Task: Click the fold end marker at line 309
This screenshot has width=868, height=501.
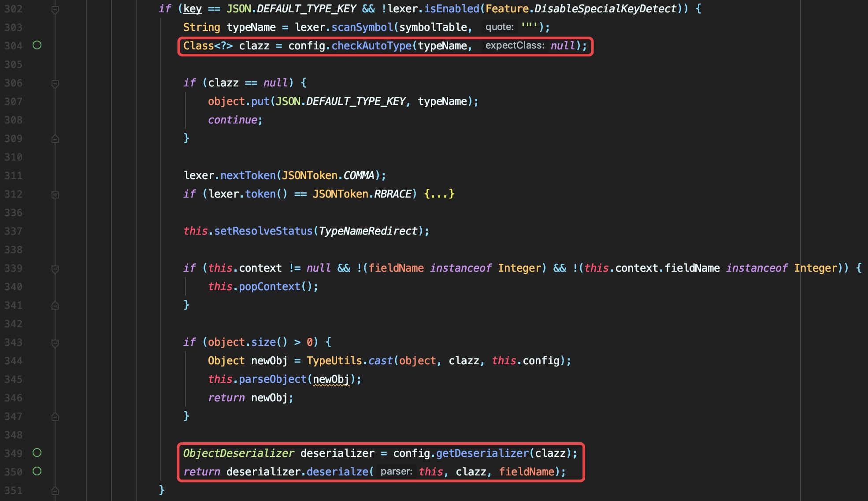Action: click(55, 138)
